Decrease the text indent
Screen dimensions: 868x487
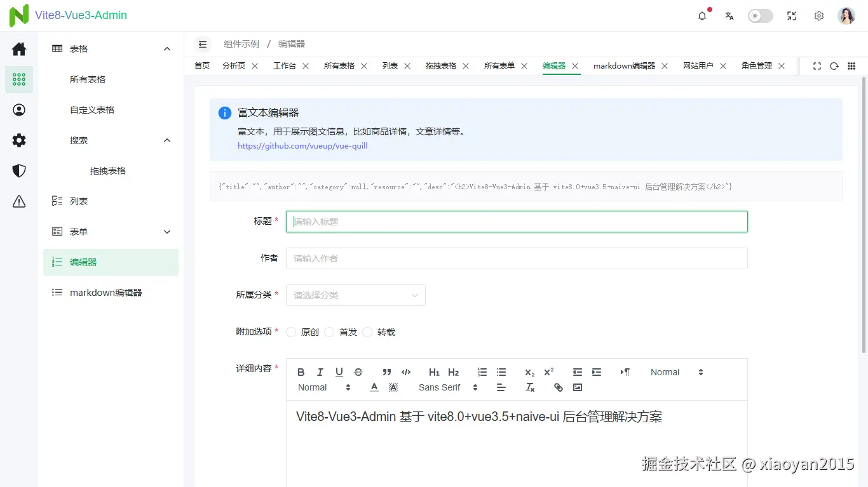(578, 372)
